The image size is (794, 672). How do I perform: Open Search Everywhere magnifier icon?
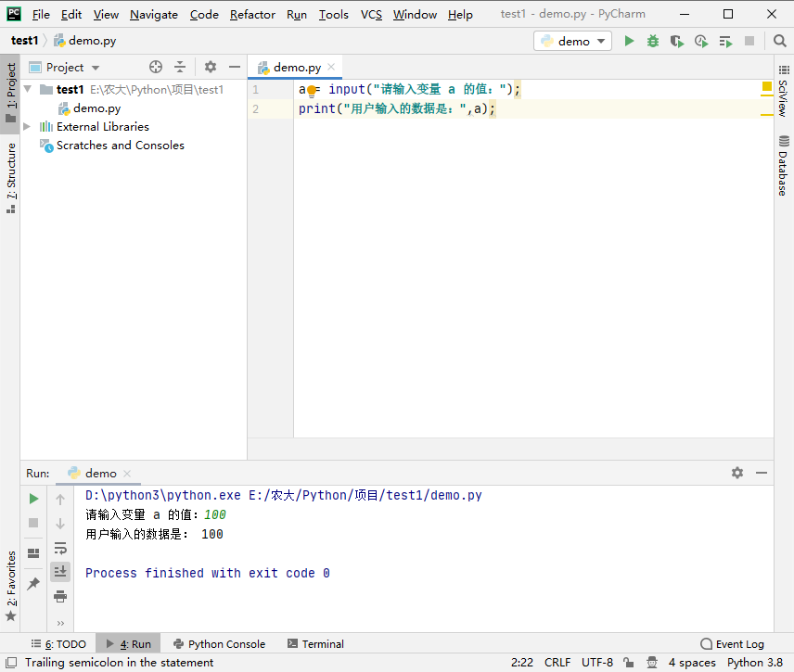779,41
